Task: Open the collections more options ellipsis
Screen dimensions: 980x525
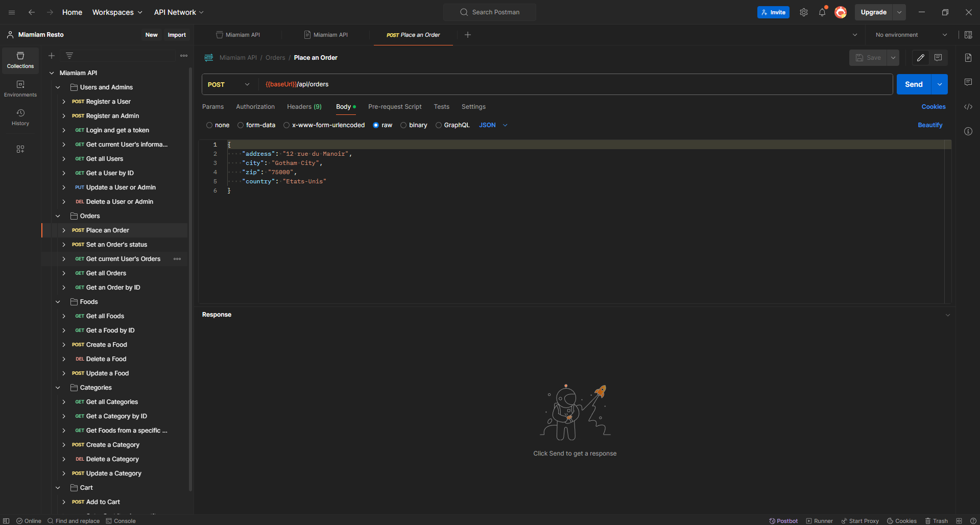Action: click(184, 56)
